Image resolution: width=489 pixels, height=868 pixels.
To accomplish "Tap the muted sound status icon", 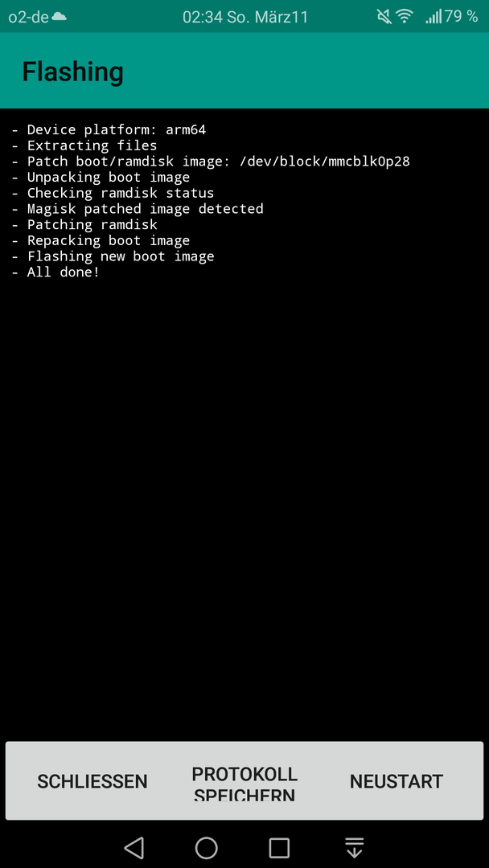I will pos(384,17).
